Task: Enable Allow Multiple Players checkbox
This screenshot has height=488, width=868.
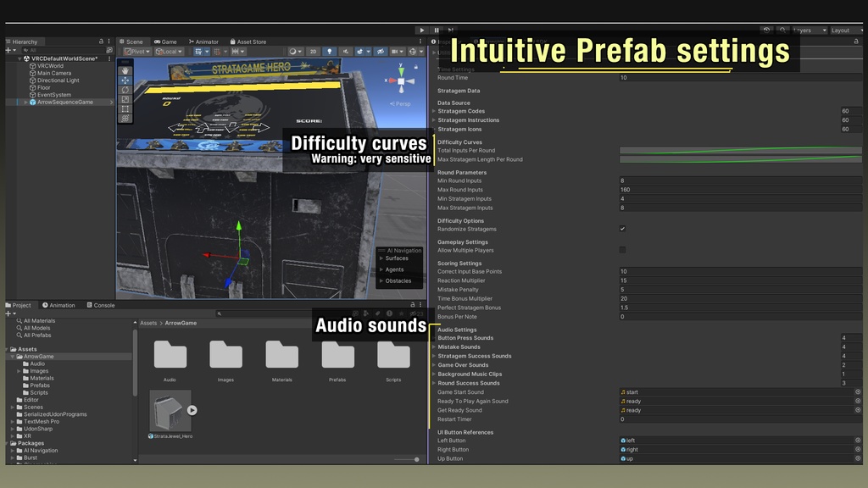Action: click(622, 250)
